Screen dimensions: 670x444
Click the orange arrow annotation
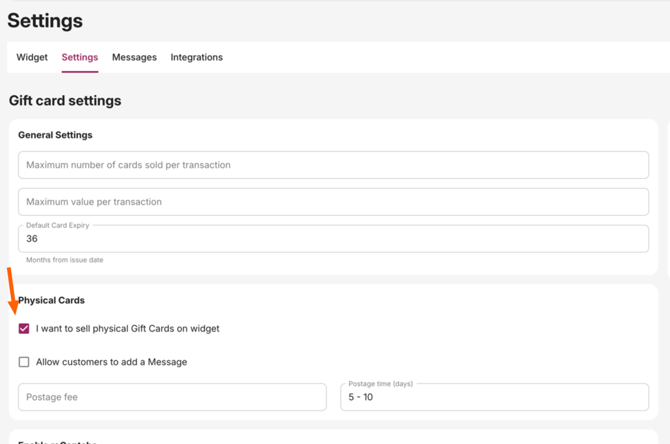click(x=12, y=290)
